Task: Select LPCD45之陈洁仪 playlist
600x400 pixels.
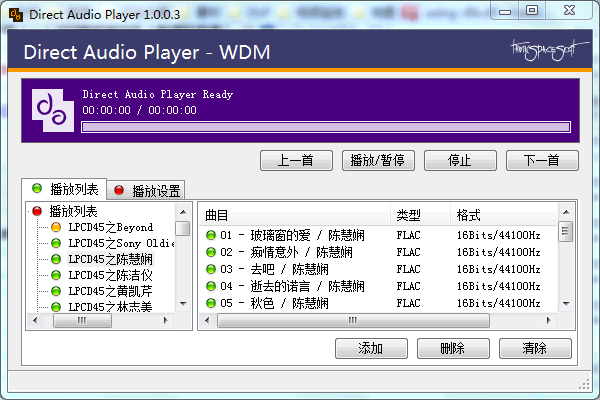Action: (111, 275)
